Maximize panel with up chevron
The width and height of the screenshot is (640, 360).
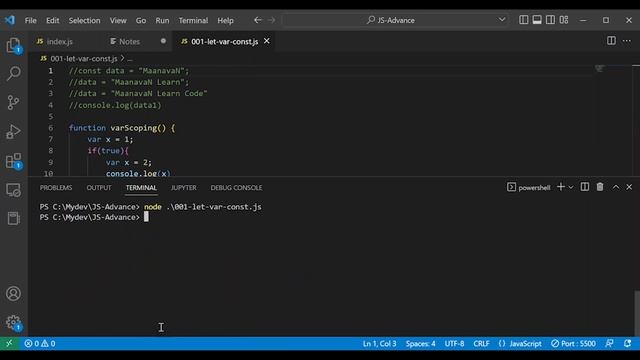click(x=616, y=187)
